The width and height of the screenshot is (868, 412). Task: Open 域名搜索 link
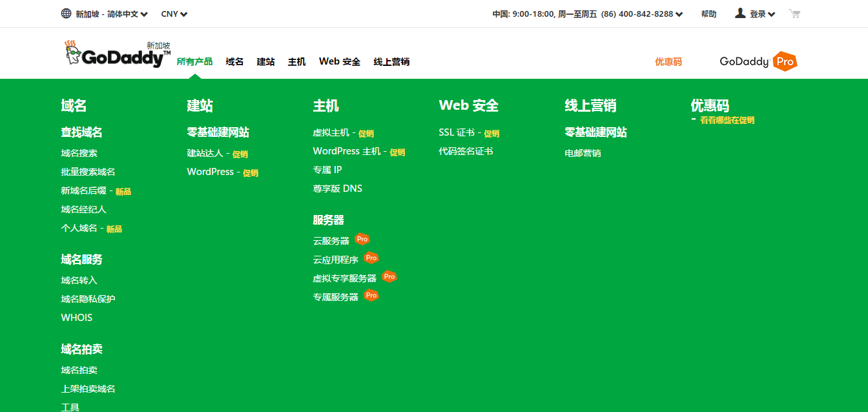tap(79, 154)
